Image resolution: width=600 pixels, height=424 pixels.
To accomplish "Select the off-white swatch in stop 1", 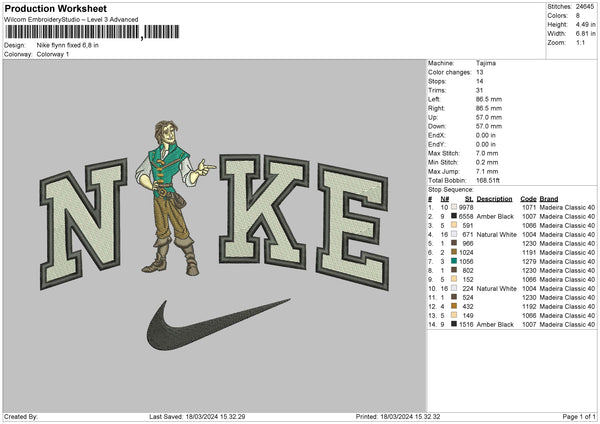I will 456,207.
